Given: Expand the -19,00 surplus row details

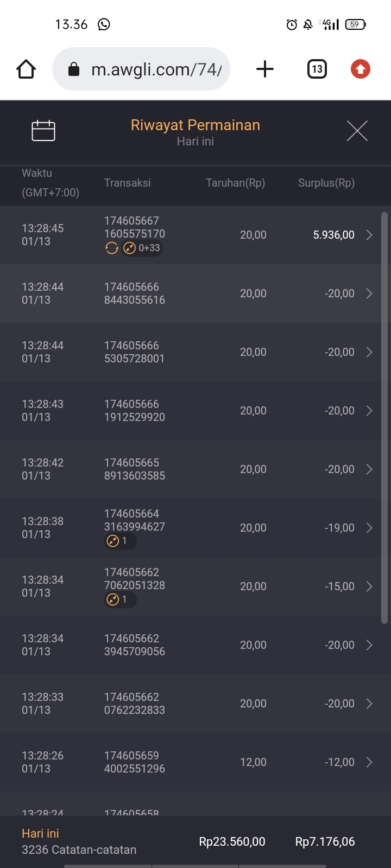Looking at the screenshot, I should pos(369,528).
